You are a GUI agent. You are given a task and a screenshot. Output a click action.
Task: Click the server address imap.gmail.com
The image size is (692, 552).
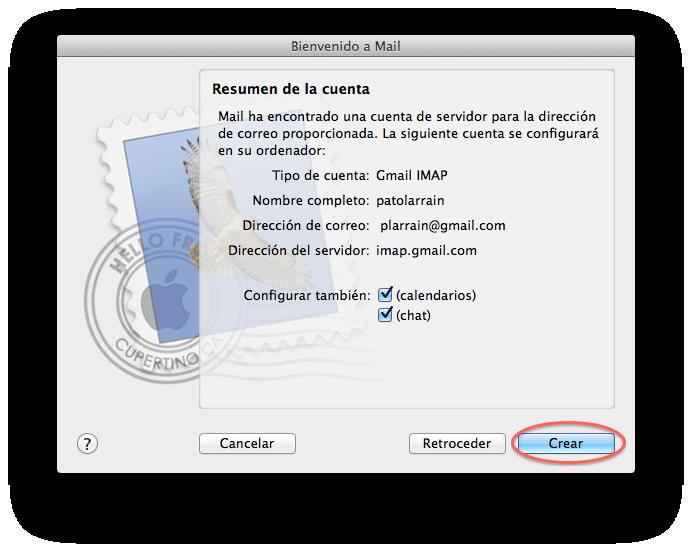point(426,251)
